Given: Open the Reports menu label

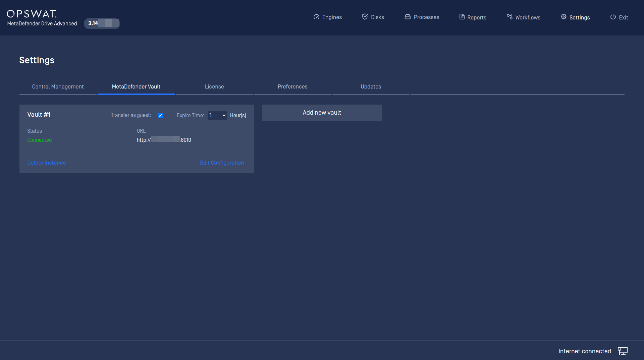Looking at the screenshot, I should pyautogui.click(x=477, y=17).
